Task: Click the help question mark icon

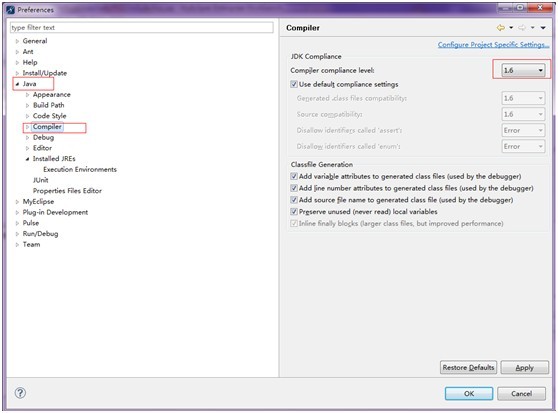Action: [x=20, y=393]
